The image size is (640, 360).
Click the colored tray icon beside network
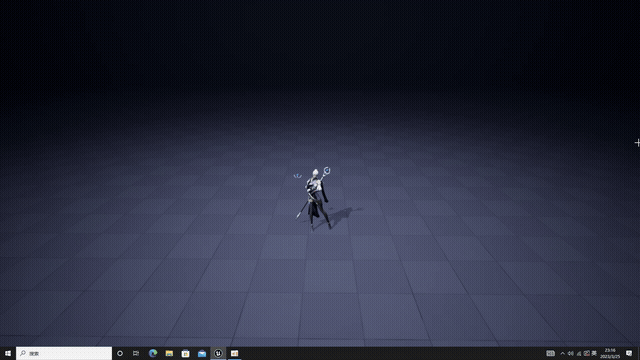click(587, 353)
